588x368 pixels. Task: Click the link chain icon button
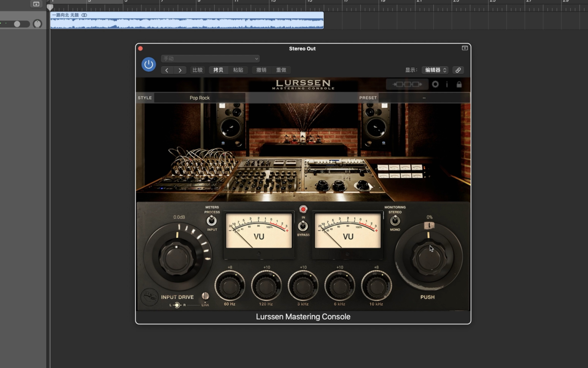tap(458, 70)
